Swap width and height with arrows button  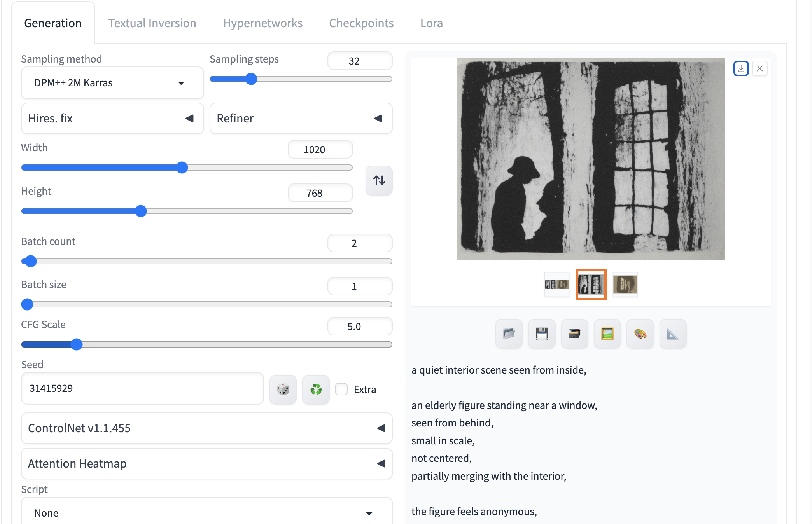point(379,180)
